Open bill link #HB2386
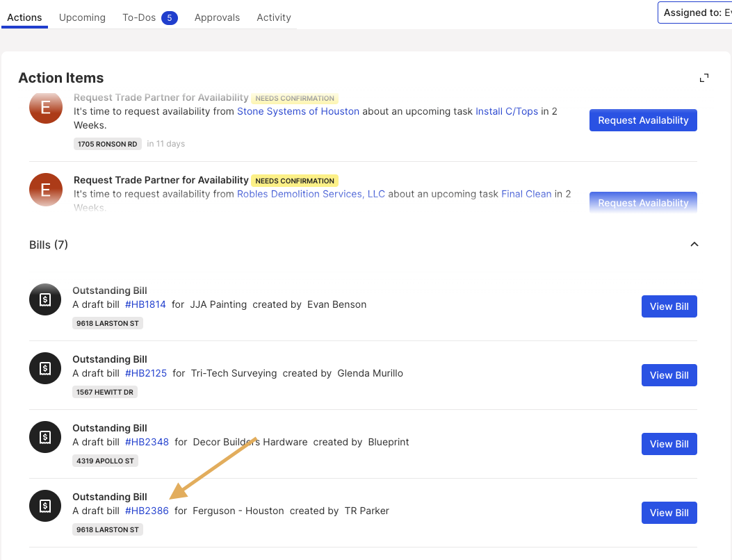The height and width of the screenshot is (560, 732). [147, 511]
